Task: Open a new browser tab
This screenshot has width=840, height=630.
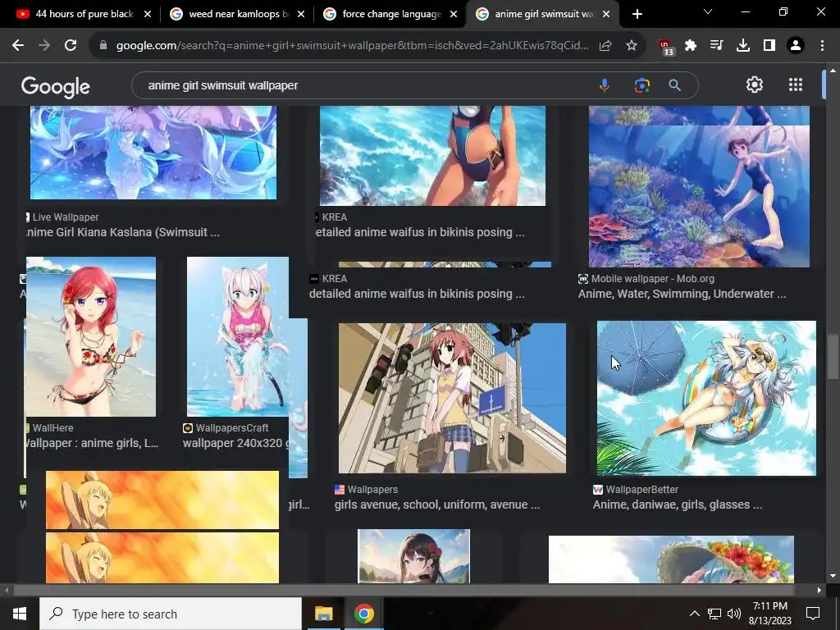Action: tap(637, 14)
